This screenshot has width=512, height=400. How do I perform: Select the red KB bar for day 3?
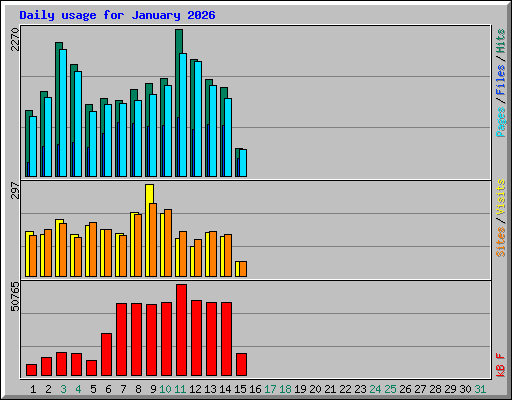coord(62,364)
